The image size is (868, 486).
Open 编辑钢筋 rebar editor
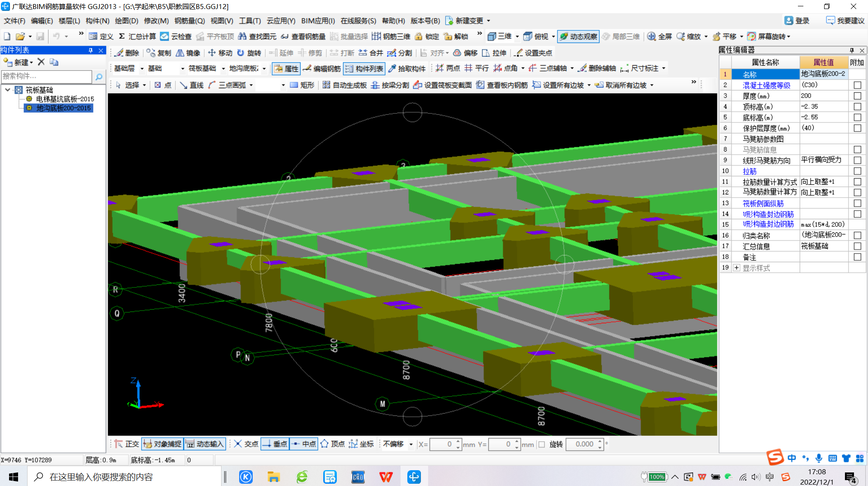[321, 68]
